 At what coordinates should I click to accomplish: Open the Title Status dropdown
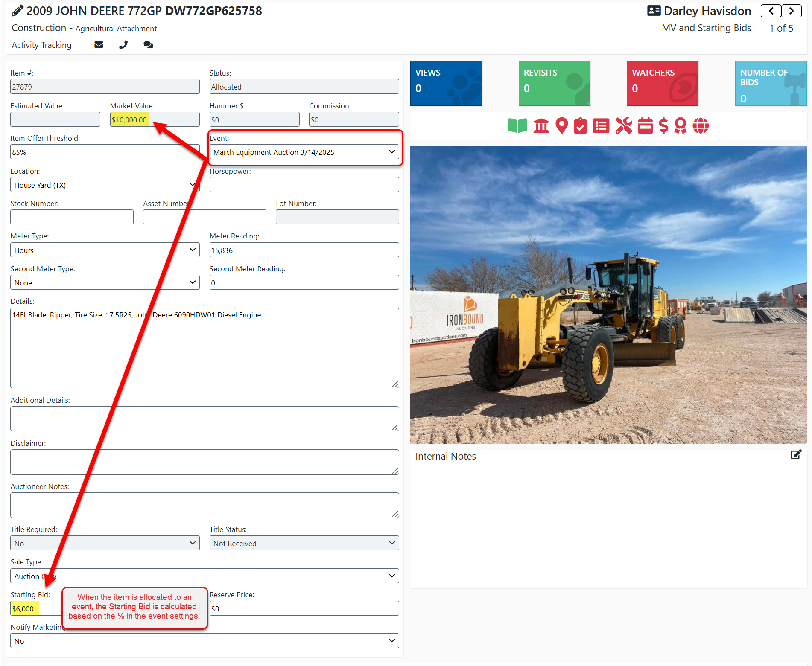[x=304, y=543]
